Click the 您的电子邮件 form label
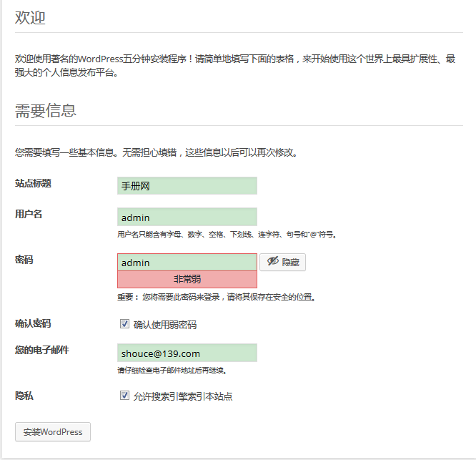Viewport: 476px width, 460px height. (x=41, y=350)
